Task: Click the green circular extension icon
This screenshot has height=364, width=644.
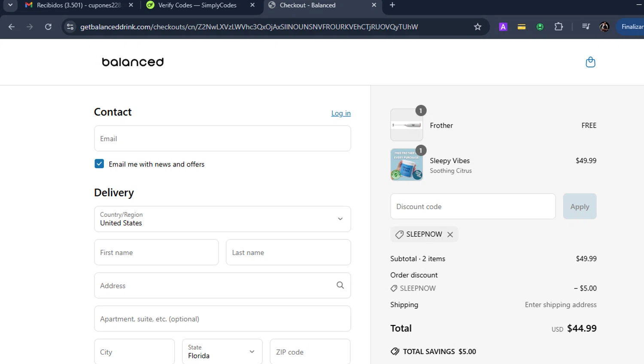Action: [x=540, y=27]
